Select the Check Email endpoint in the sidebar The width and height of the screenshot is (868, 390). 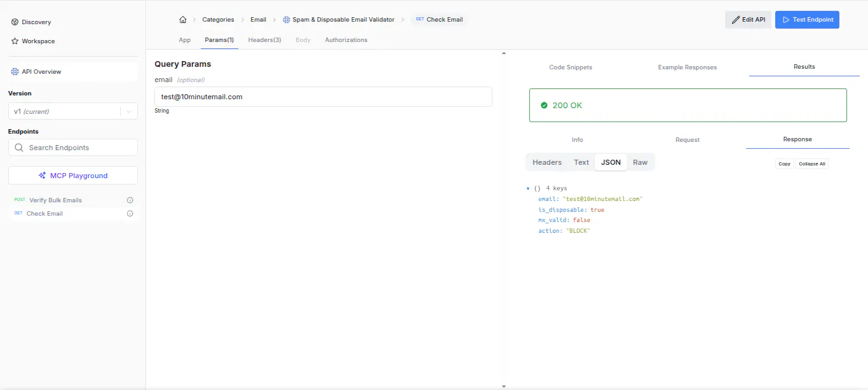[x=44, y=214]
